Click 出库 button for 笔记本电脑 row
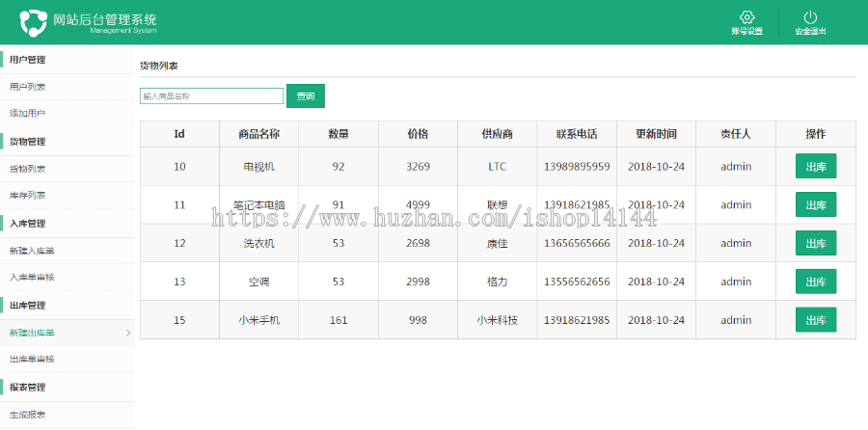This screenshot has width=868, height=430. (x=816, y=204)
